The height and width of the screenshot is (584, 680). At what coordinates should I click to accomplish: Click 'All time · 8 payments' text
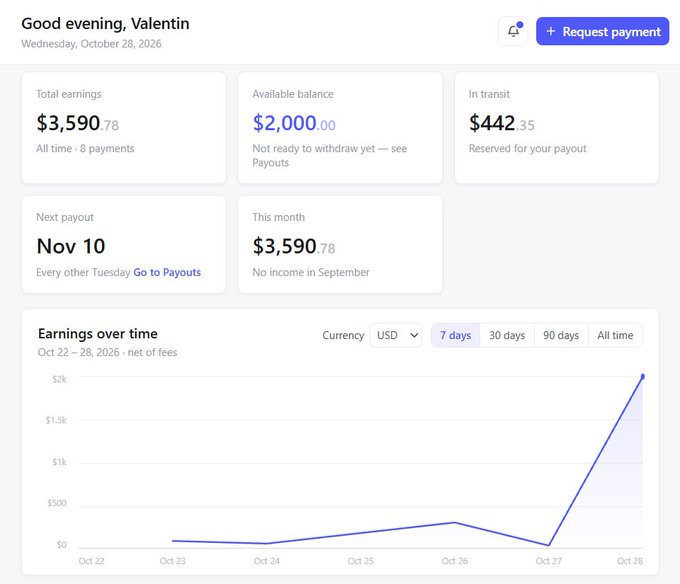point(85,149)
